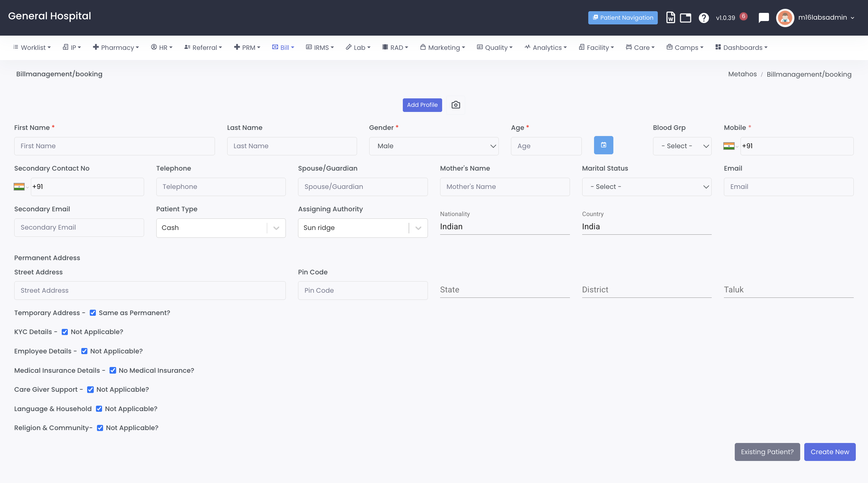Open the Blood Grp select dropdown
The height and width of the screenshot is (483, 868).
[x=682, y=146]
